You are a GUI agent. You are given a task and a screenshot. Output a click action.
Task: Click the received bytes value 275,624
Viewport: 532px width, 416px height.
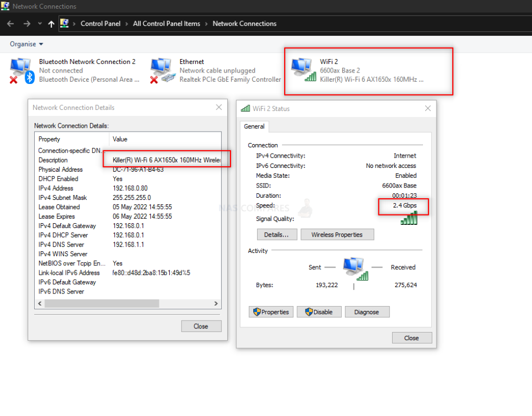(406, 285)
